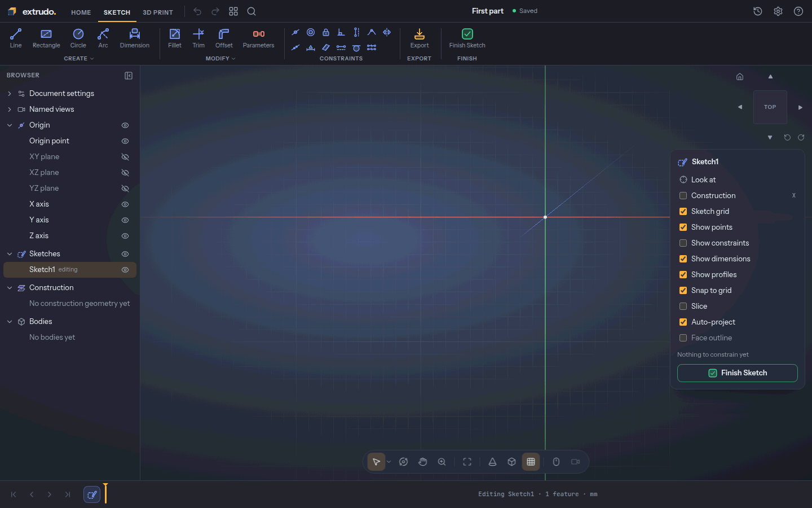The height and width of the screenshot is (508, 812).
Task: Collapse the Browser panel
Action: point(129,76)
